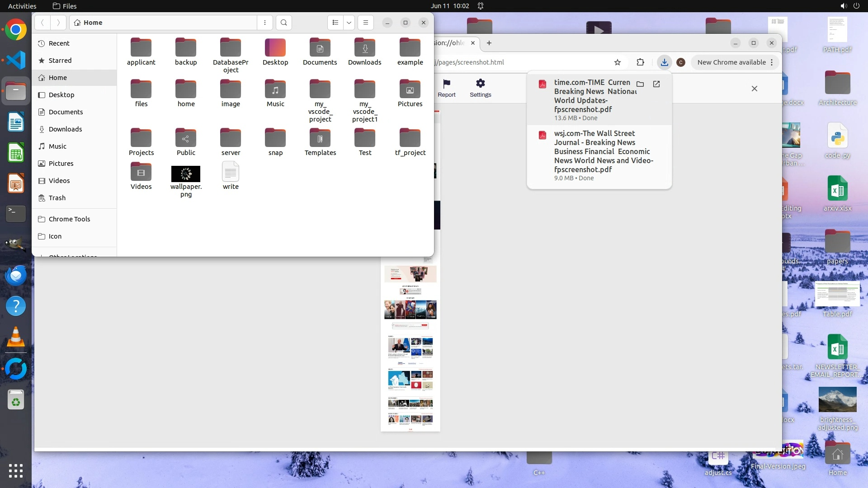Click the search icon in Files

click(x=283, y=23)
